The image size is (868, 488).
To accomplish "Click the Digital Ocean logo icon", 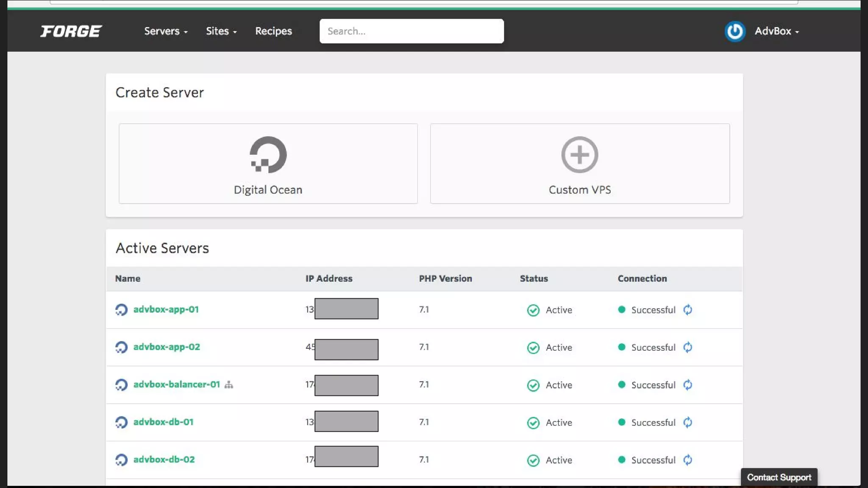I will pyautogui.click(x=268, y=155).
